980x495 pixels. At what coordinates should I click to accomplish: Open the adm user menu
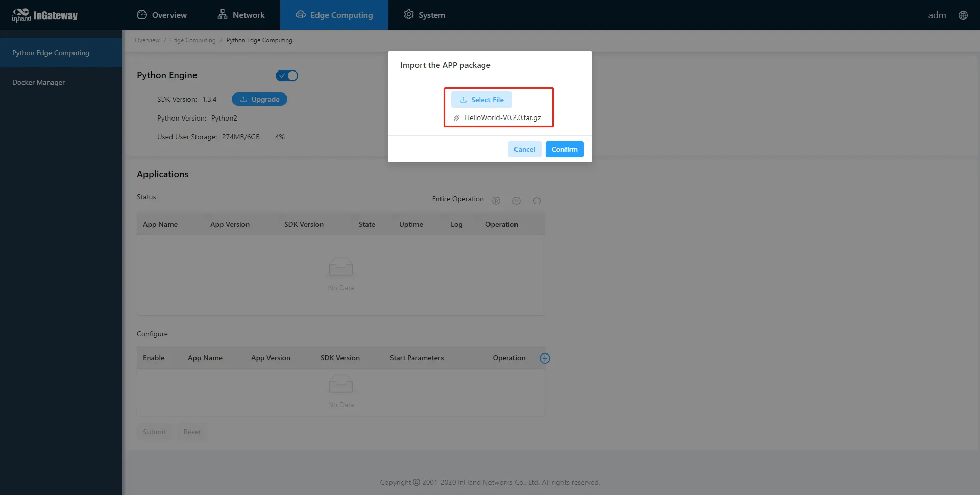937,15
